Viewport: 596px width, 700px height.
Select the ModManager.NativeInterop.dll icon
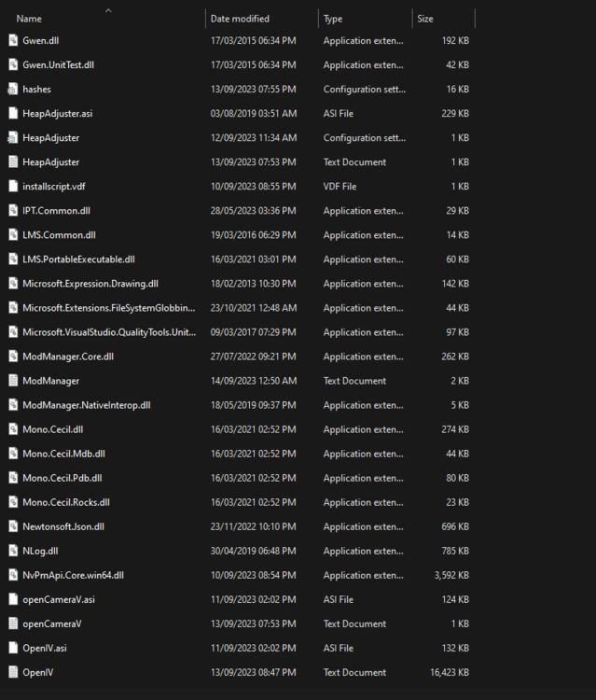coord(13,405)
